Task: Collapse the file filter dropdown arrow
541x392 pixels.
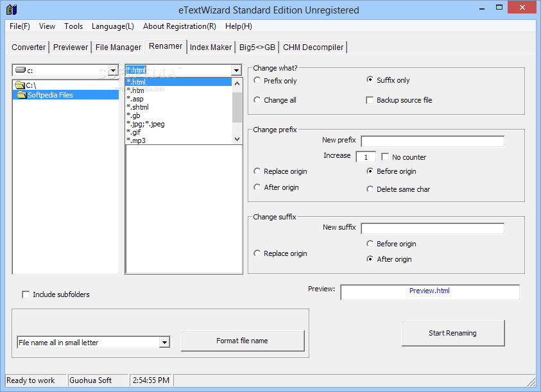Action: tap(236, 71)
